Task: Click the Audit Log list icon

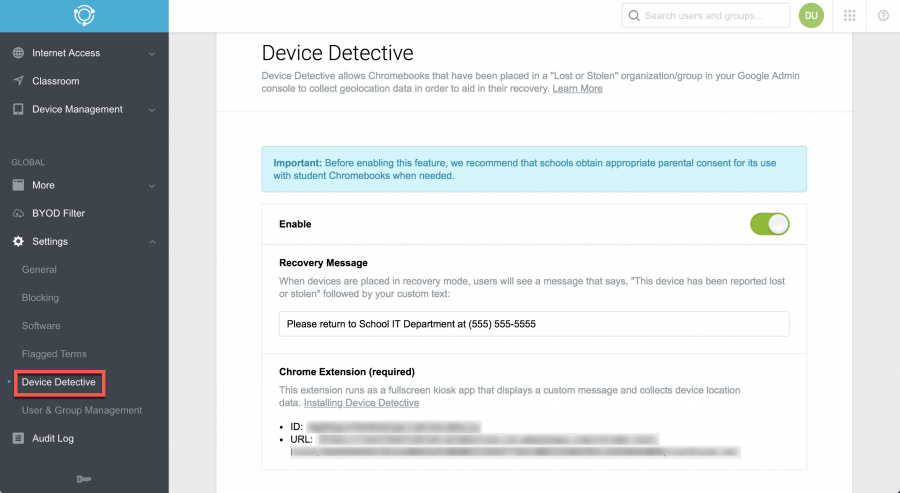Action: pos(18,438)
